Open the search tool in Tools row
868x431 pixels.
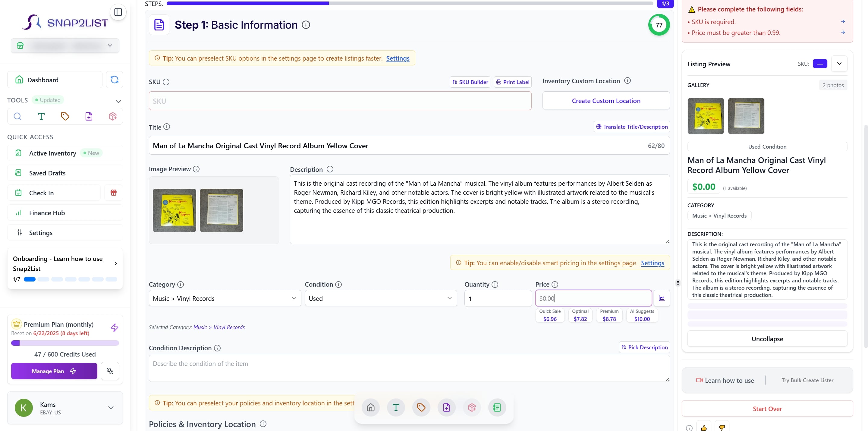[17, 117]
